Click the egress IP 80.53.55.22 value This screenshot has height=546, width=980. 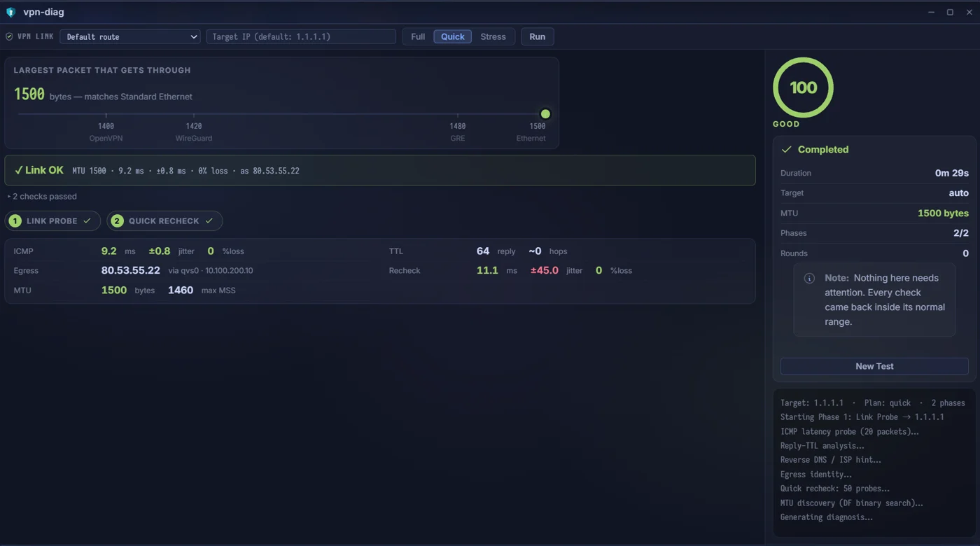(130, 270)
